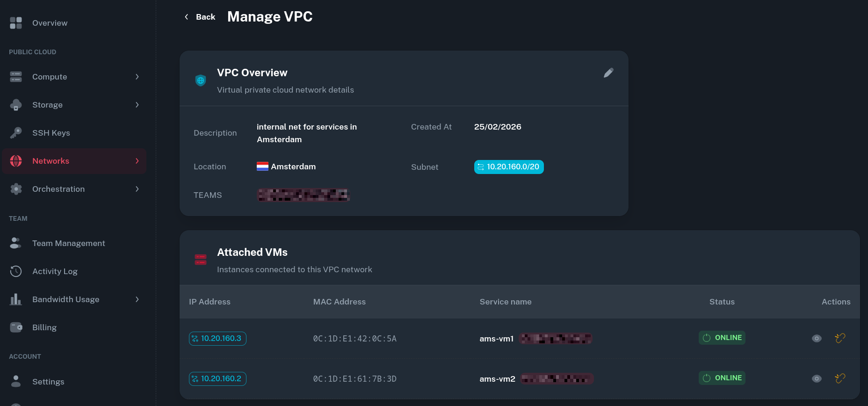Screen dimensions: 868x406
Task: Click the Activity Log clock icon
Action: [16, 271]
